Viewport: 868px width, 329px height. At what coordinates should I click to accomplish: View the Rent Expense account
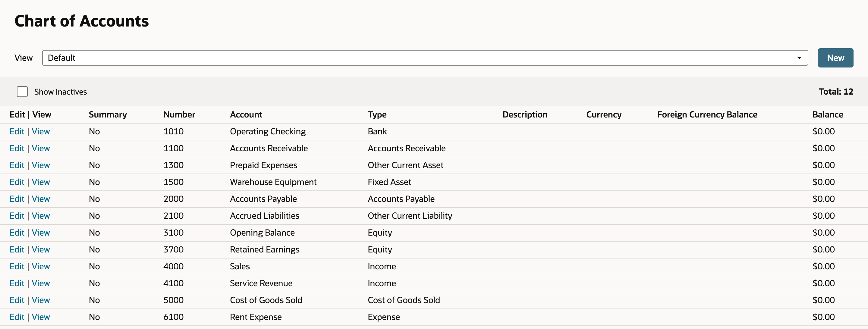pos(41,317)
